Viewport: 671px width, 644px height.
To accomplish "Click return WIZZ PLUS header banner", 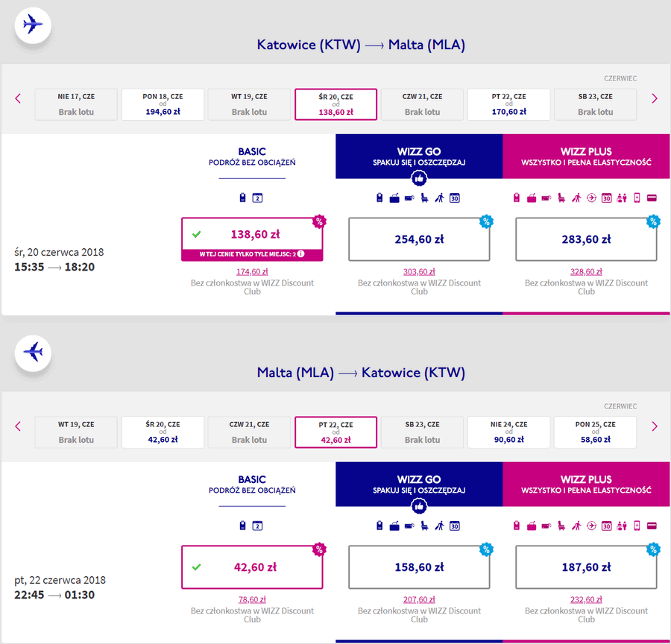I will tap(586, 484).
